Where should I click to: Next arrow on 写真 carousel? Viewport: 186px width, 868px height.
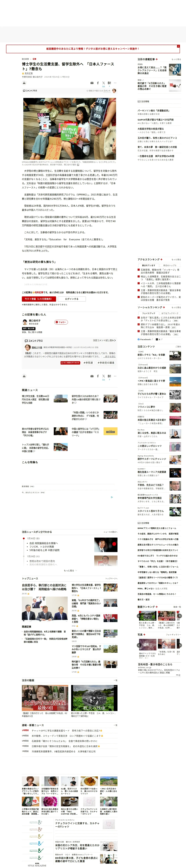[x=180, y=645]
